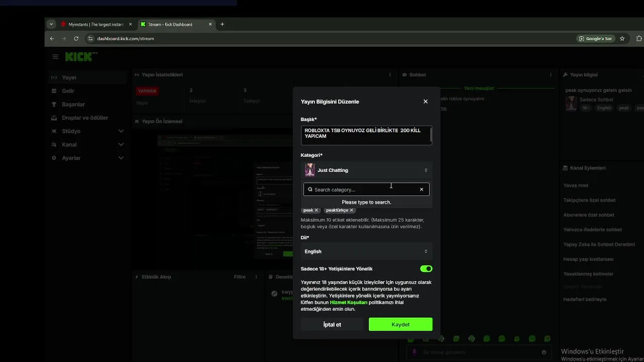Image resolution: width=644 pixels, height=362 pixels.
Task: Click the Droplar ve ödüller icon
Action: (54, 118)
